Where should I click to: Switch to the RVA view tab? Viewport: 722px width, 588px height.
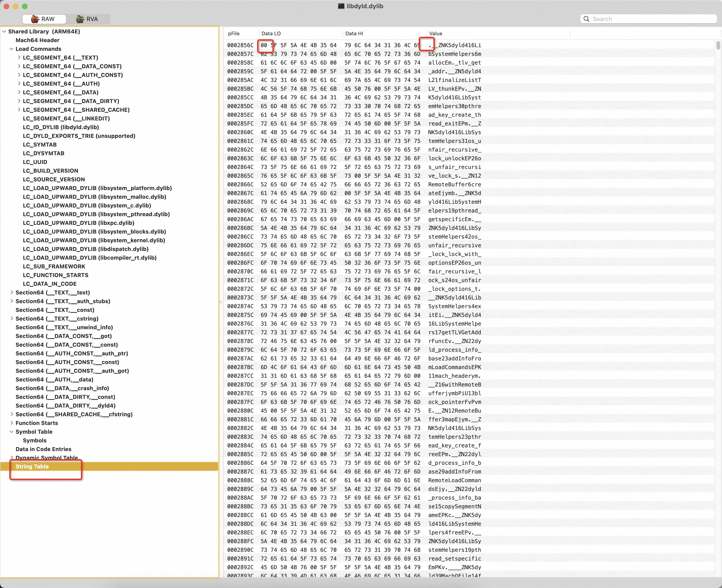pos(88,19)
